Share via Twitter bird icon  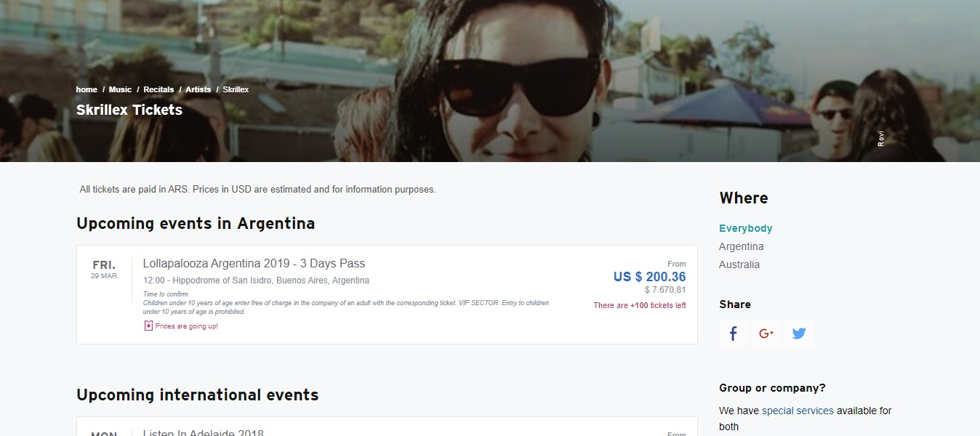[x=798, y=334]
